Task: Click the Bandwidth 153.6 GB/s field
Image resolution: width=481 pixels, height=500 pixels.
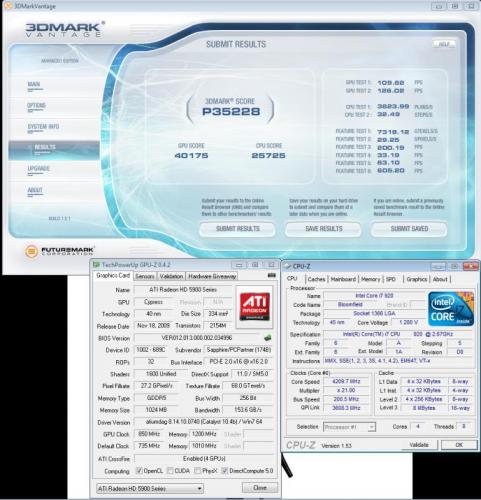Action: tap(248, 410)
